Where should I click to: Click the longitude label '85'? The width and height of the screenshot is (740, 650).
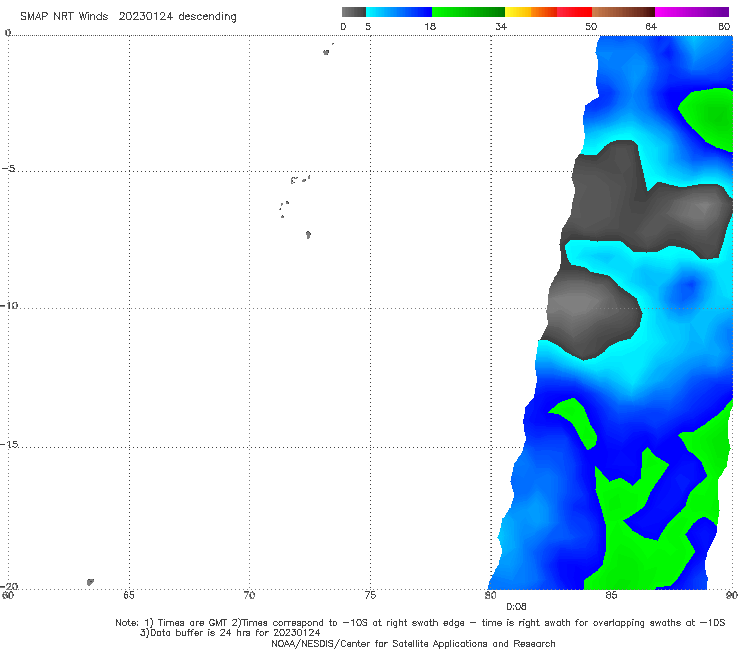click(x=611, y=595)
